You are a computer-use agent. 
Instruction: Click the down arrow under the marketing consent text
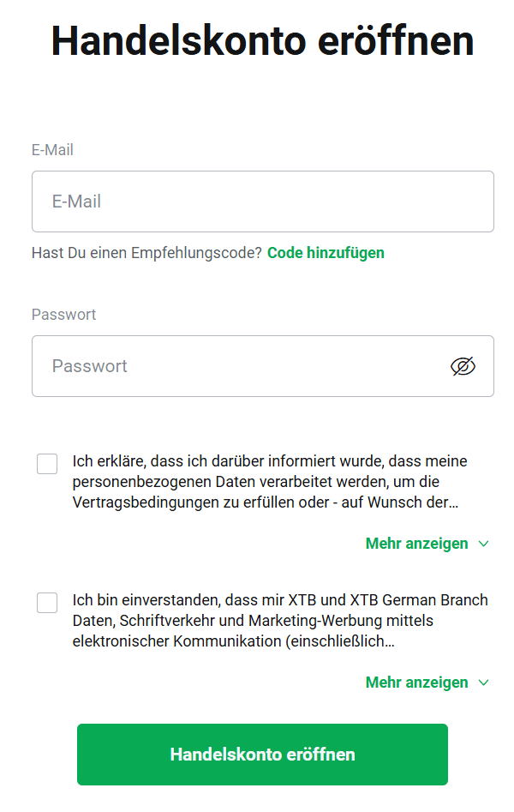(x=483, y=682)
